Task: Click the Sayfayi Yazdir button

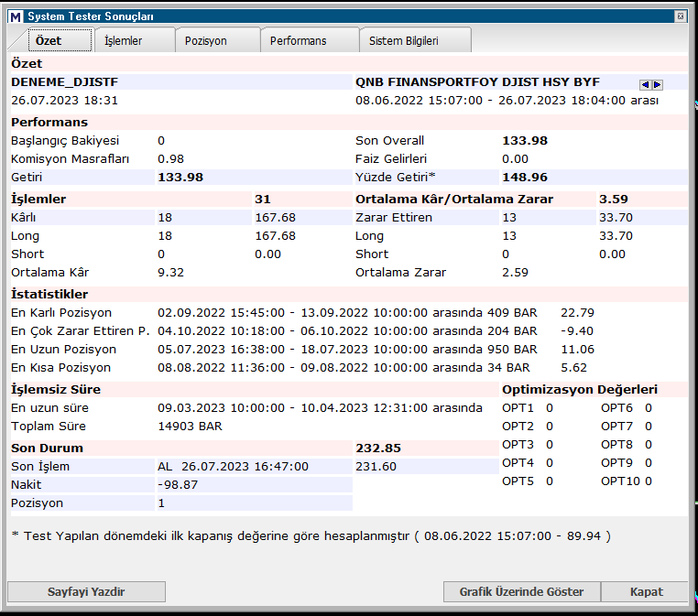Action: click(86, 591)
